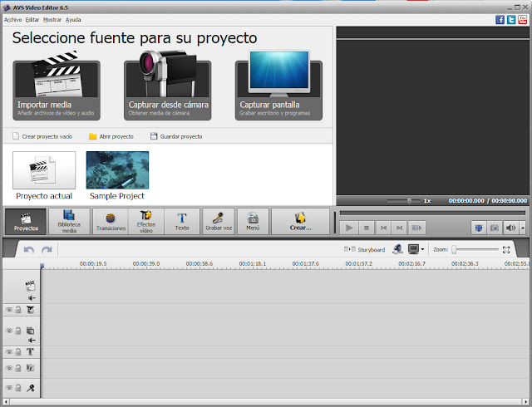Expand the volume button dropdown arrow

[x=522, y=228]
